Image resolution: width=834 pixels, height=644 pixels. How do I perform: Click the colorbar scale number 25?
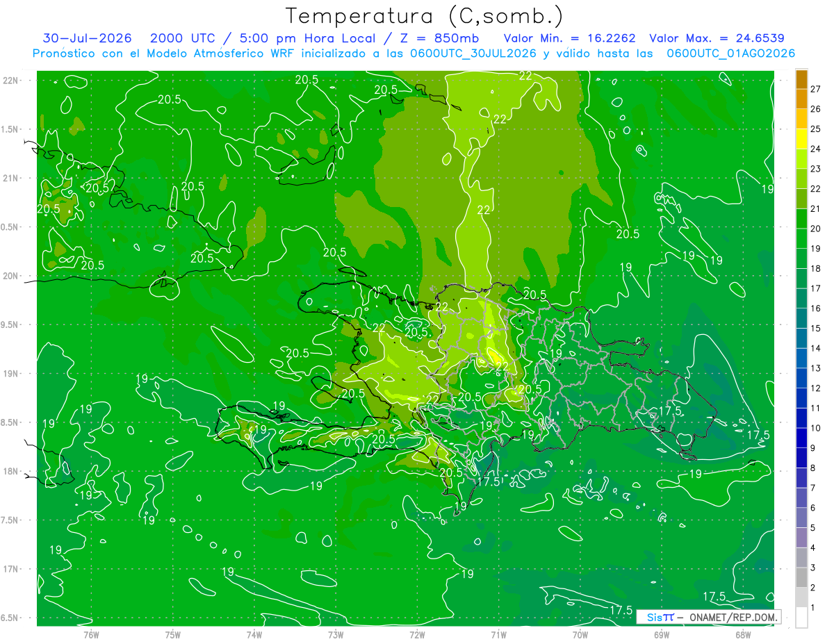pos(815,129)
